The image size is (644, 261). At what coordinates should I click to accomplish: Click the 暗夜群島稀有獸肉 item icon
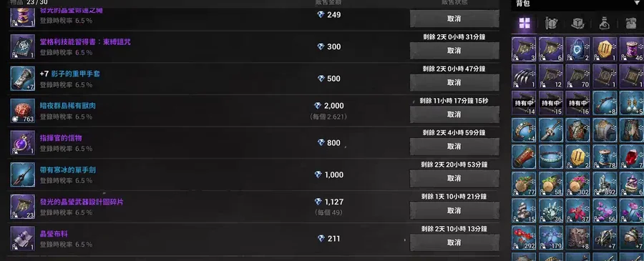[x=23, y=110]
